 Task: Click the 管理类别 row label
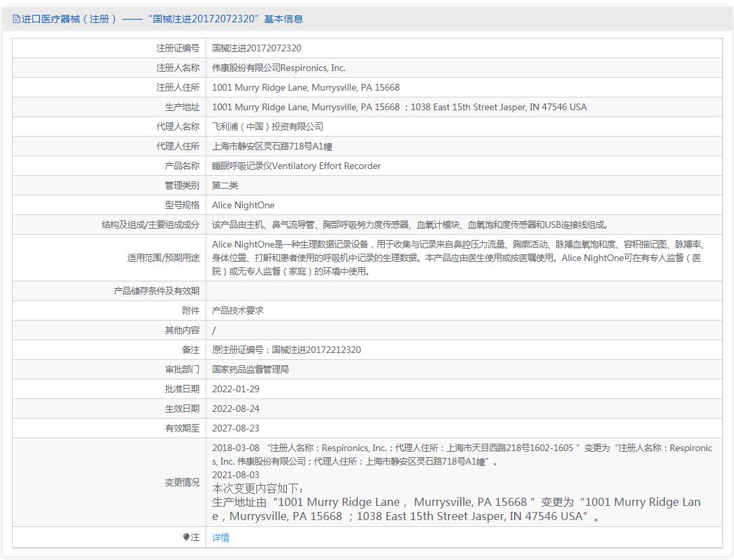pyautogui.click(x=182, y=186)
